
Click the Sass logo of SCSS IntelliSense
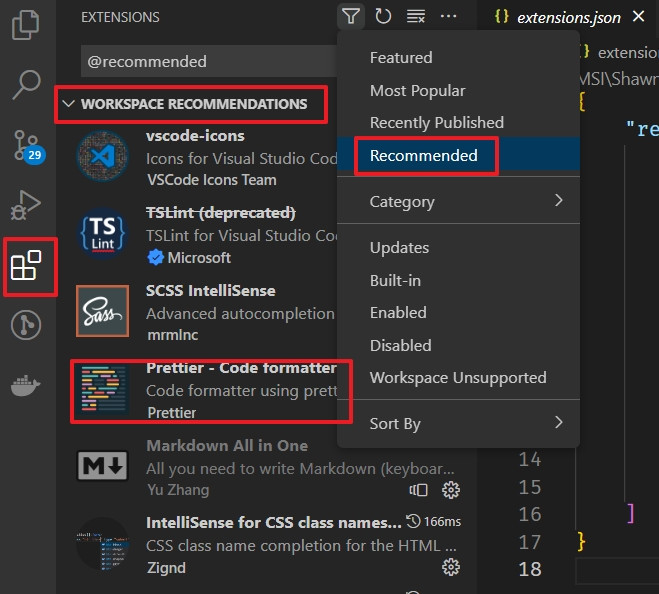click(x=103, y=311)
